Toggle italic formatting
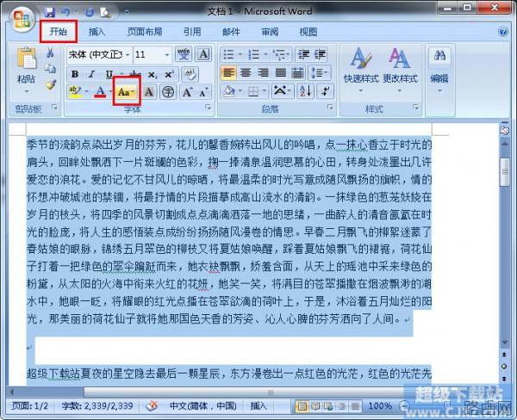 coord(91,74)
